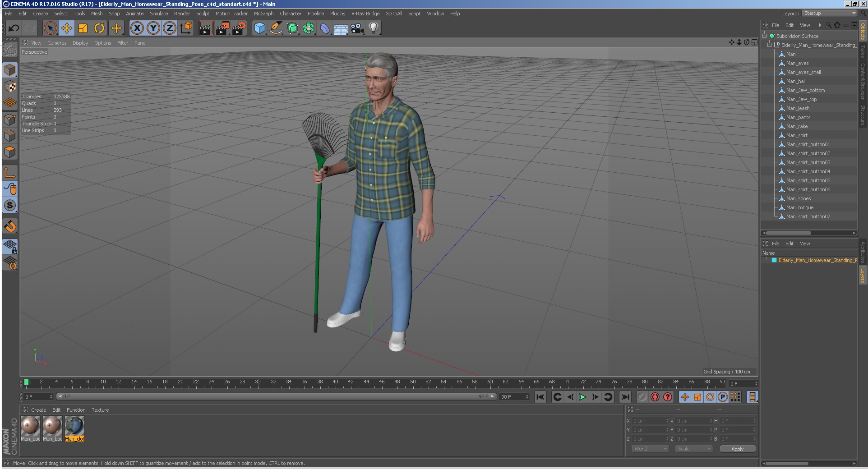Switch to Texture mode

click(x=10, y=86)
